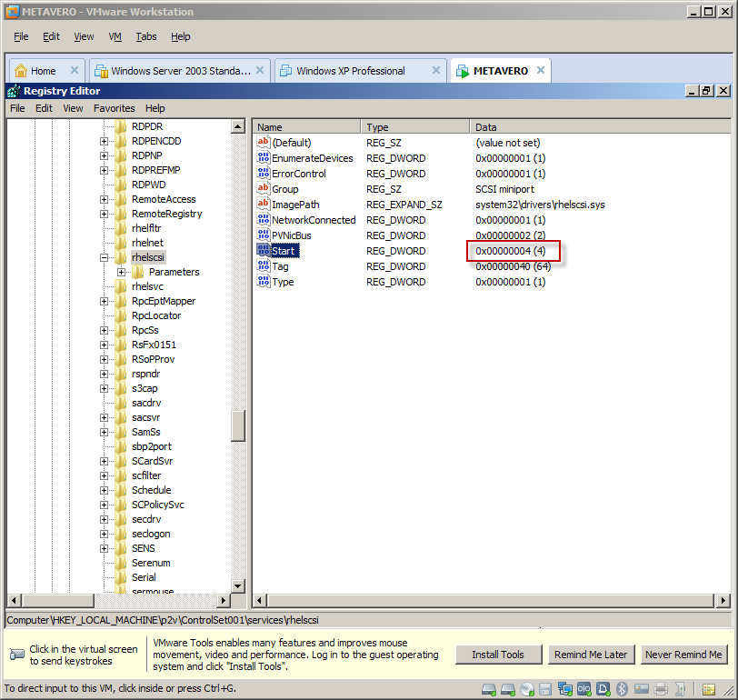Open the VMware Tabs menu
The height and width of the screenshot is (700, 738).
click(146, 36)
